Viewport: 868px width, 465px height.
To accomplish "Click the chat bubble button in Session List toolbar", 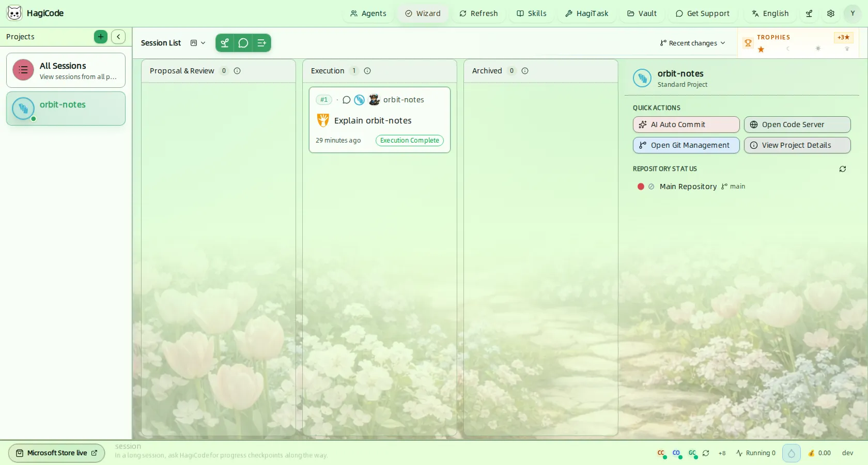I will (243, 43).
